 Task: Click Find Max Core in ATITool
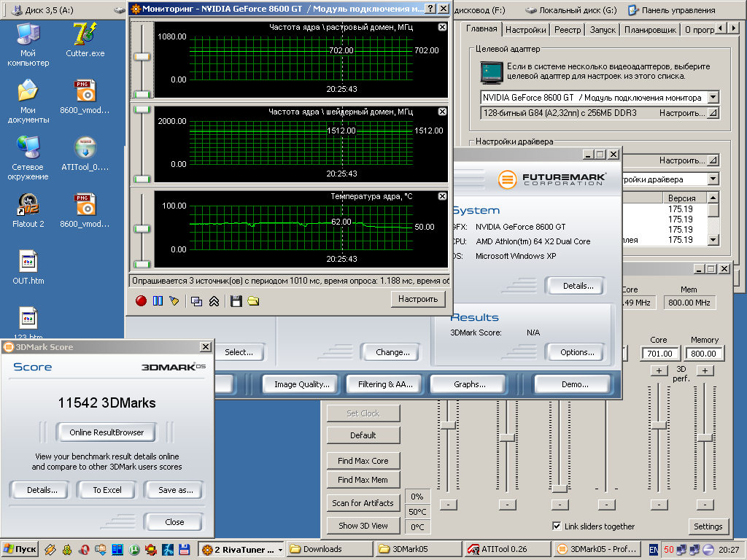[x=363, y=461]
